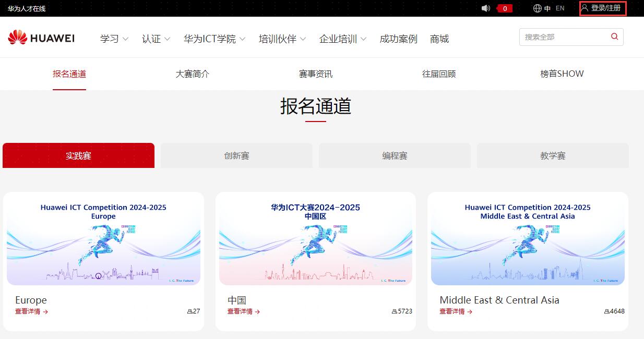Select the 榜首SHOW navigation tab

coord(562,74)
